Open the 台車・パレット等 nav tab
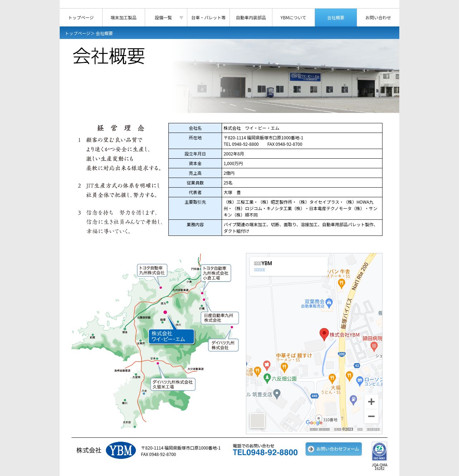The image size is (459, 476). click(208, 18)
